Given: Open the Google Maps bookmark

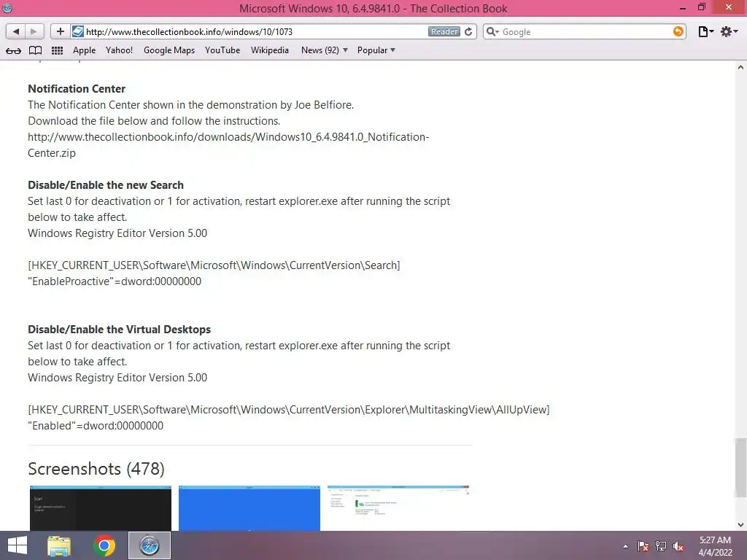Looking at the screenshot, I should (x=169, y=50).
